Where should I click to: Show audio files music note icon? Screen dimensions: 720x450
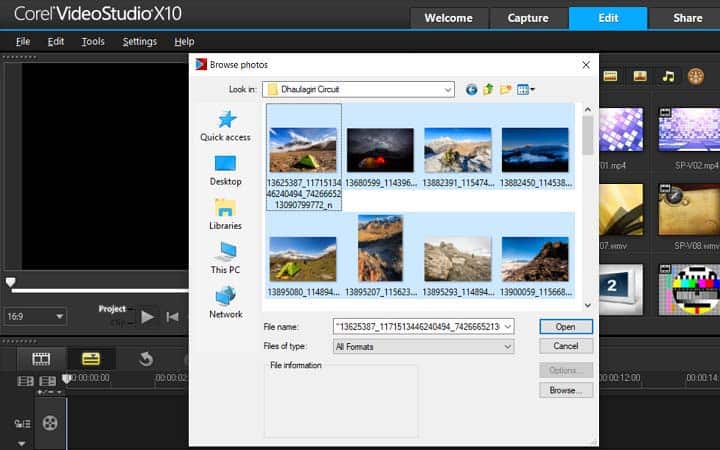click(x=668, y=76)
